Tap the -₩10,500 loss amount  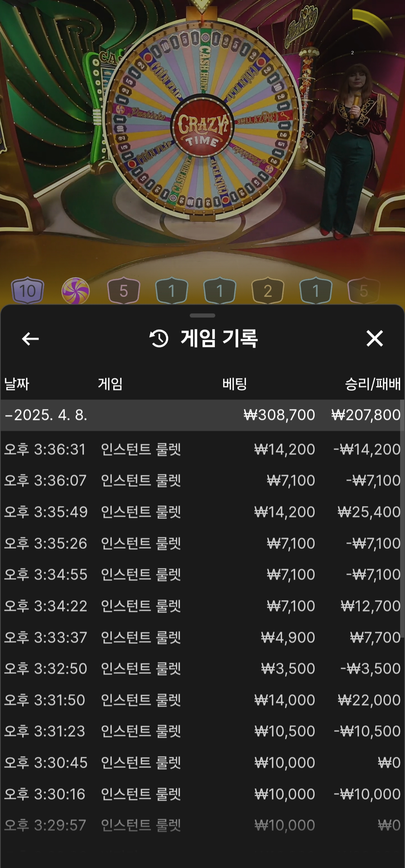[367, 731]
